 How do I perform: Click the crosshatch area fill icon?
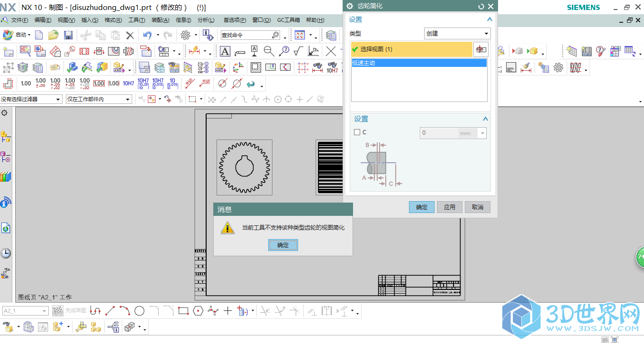point(256,67)
